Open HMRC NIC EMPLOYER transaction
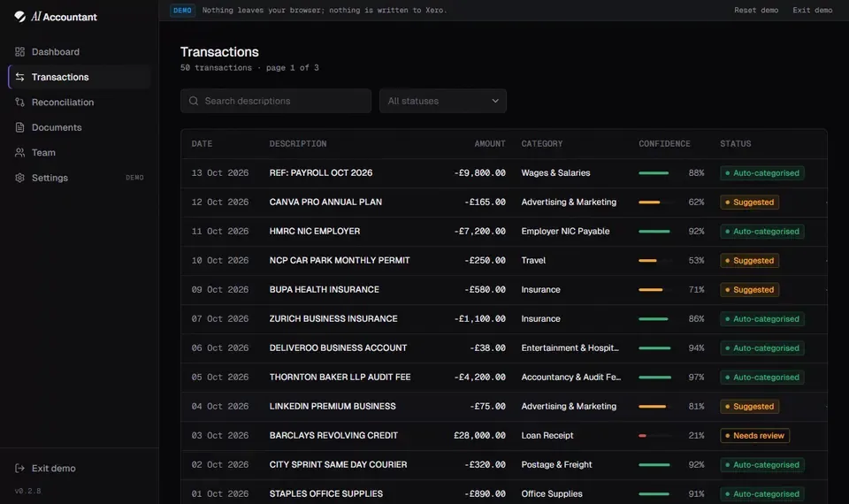This screenshot has width=849, height=504. [x=504, y=231]
